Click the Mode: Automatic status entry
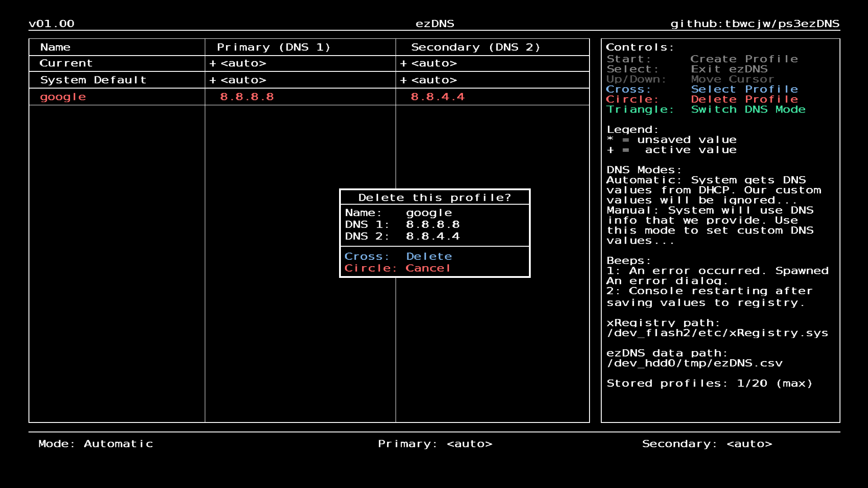The width and height of the screenshot is (868, 488). pyautogui.click(x=96, y=444)
